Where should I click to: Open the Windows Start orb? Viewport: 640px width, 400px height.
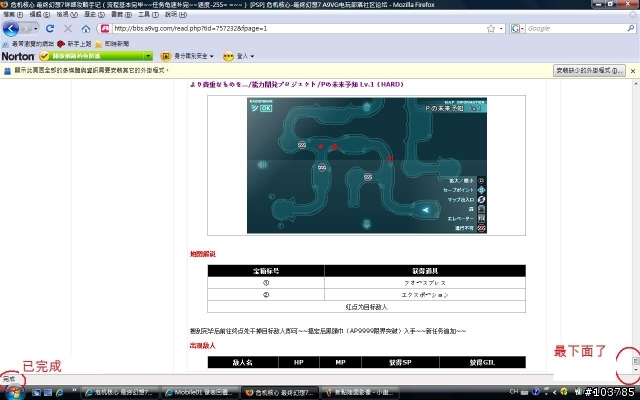pyautogui.click(x=15, y=392)
